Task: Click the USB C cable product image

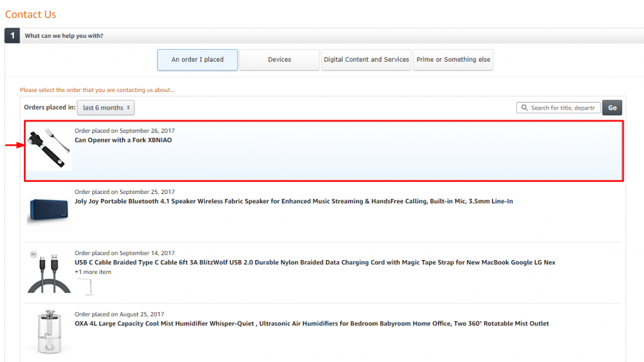Action: [49, 271]
